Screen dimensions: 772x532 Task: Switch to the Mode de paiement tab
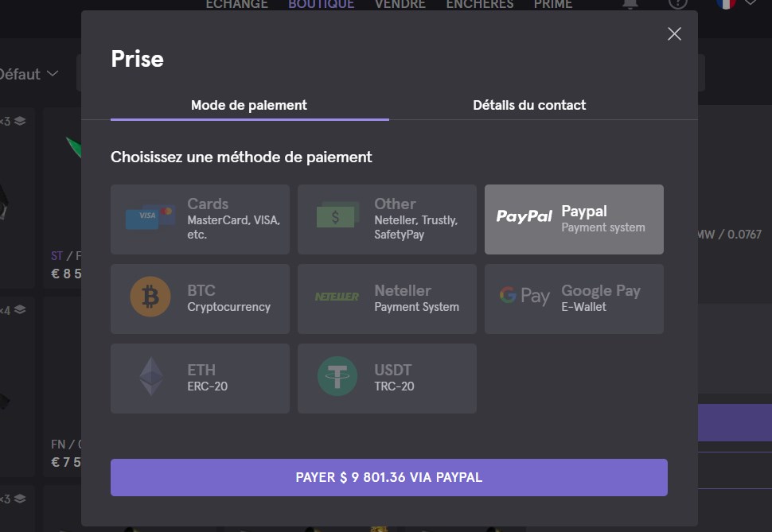point(249,105)
